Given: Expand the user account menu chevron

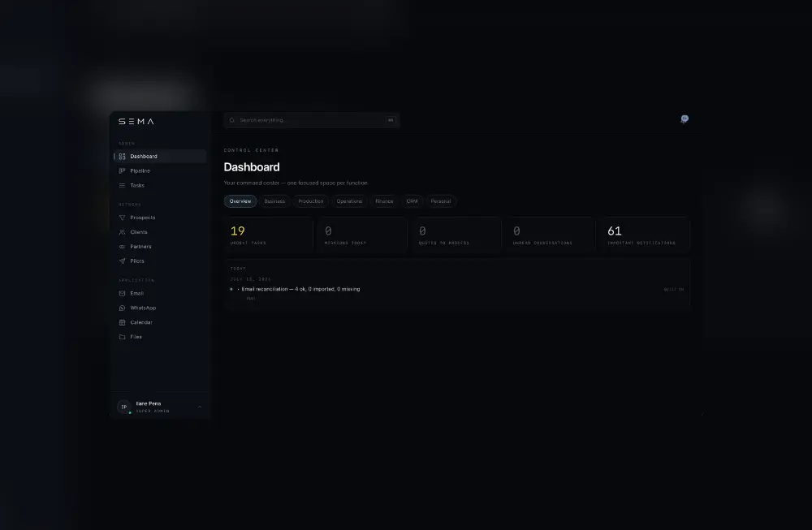Looking at the screenshot, I should pyautogui.click(x=200, y=407).
